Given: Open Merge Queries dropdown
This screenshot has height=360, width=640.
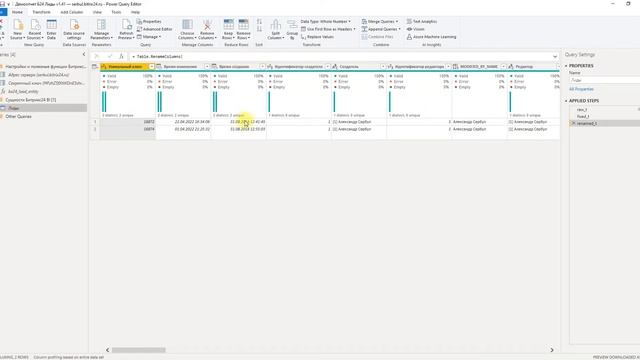Looking at the screenshot, I should coord(380,21).
